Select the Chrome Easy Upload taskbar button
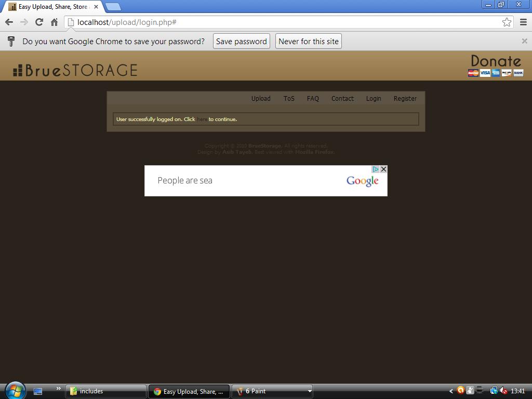Screen dimensions: 532x399 tap(189, 391)
